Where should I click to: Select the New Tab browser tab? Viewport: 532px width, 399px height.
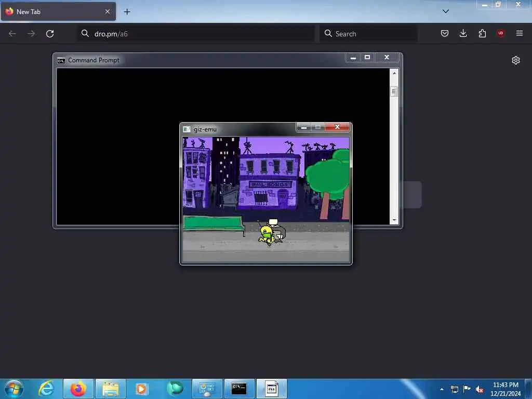58,11
